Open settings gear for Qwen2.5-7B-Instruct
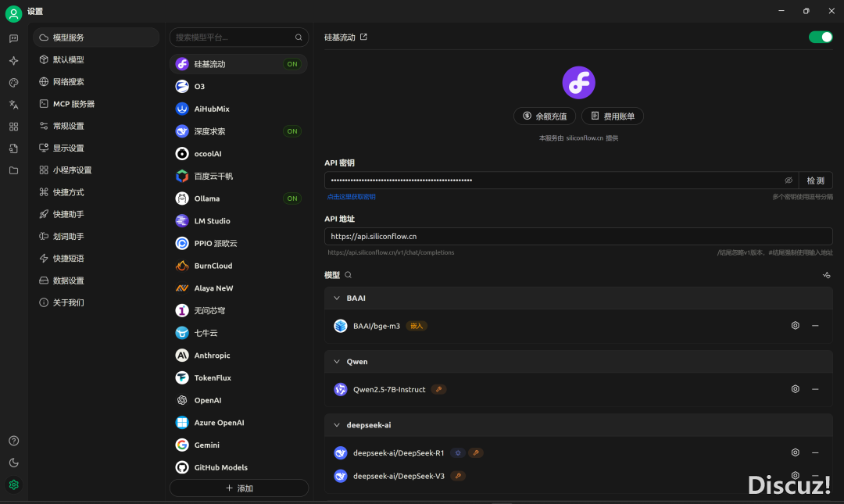The width and height of the screenshot is (844, 504). click(x=795, y=389)
